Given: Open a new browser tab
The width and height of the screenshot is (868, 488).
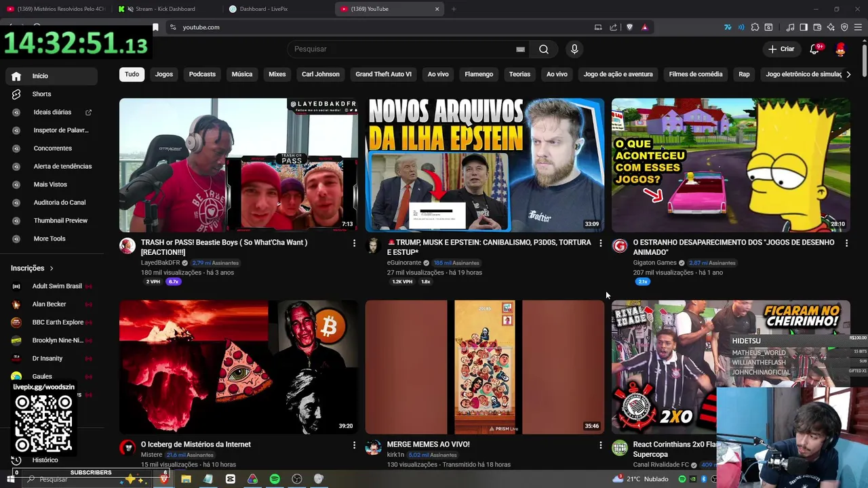Looking at the screenshot, I should point(454,9).
